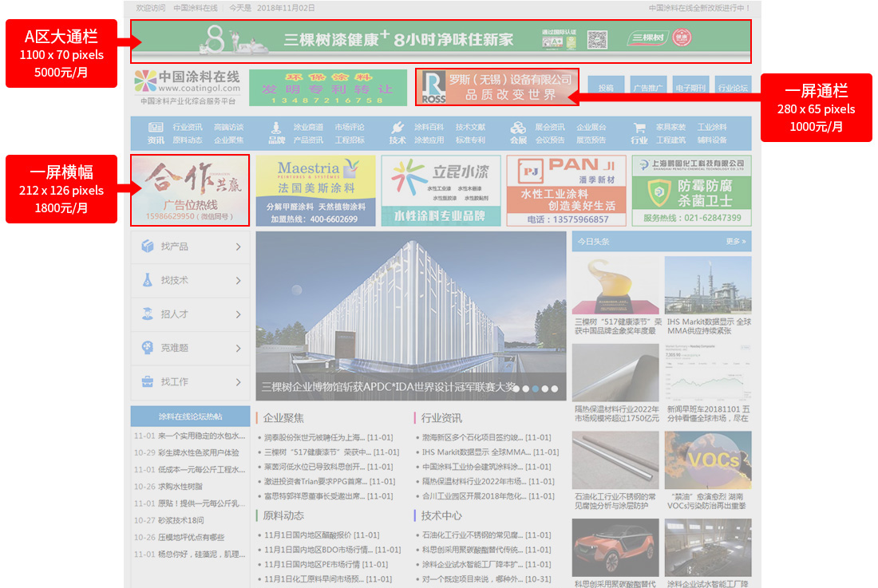Click the 中国涂料在线 flower logo
Image resolution: width=878 pixels, height=588 pixels.
coord(145,81)
